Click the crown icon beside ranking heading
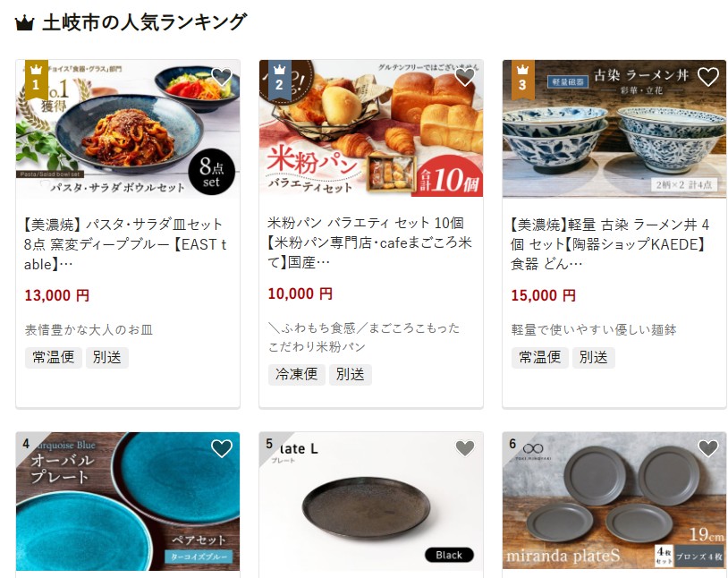 click(x=25, y=22)
